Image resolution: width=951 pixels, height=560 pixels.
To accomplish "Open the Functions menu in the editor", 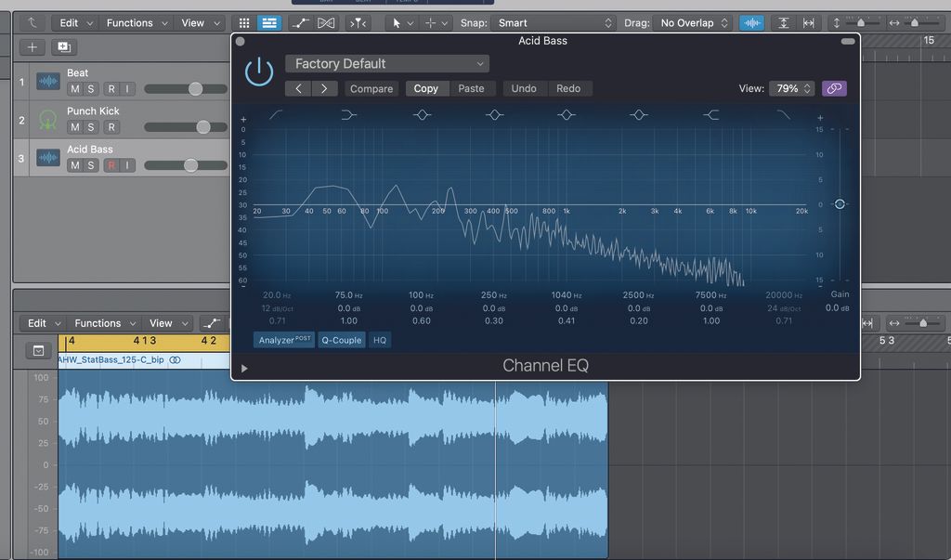I will [x=97, y=323].
